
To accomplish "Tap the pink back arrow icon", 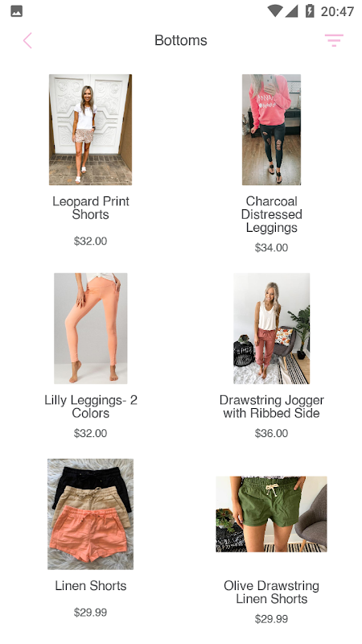I will [27, 41].
